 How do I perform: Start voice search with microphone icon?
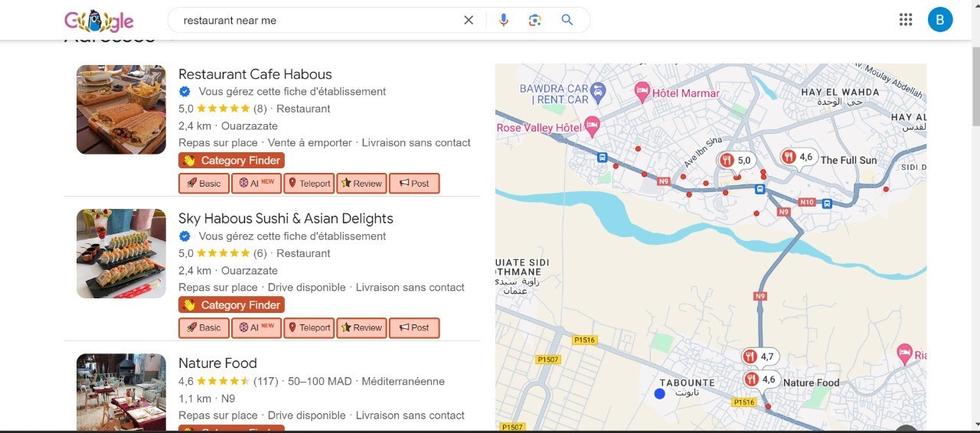pos(503,20)
